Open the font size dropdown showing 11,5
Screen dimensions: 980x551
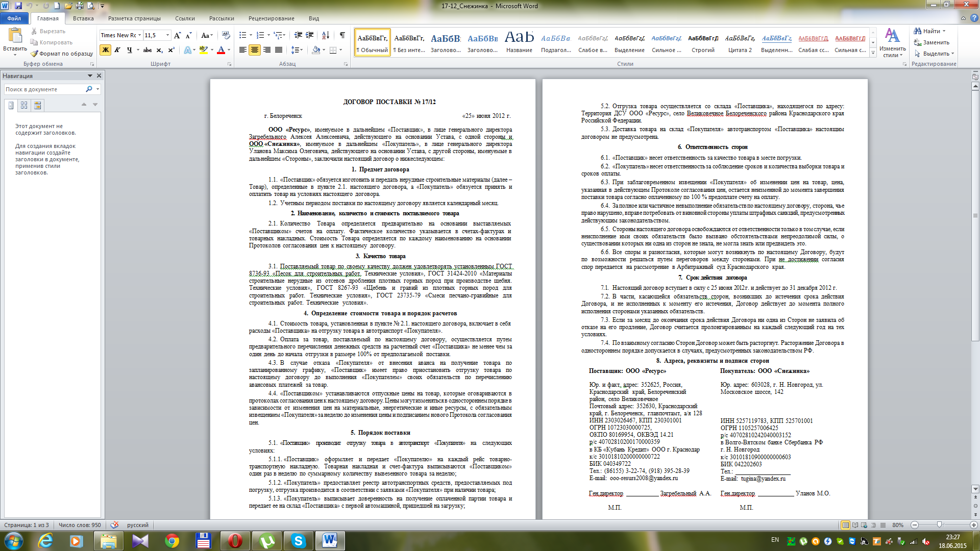point(167,35)
